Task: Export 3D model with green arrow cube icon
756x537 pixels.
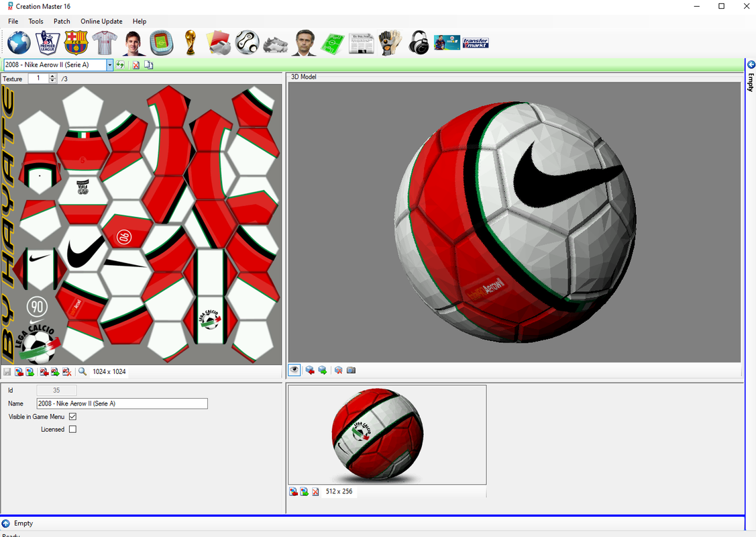Action: pos(323,370)
